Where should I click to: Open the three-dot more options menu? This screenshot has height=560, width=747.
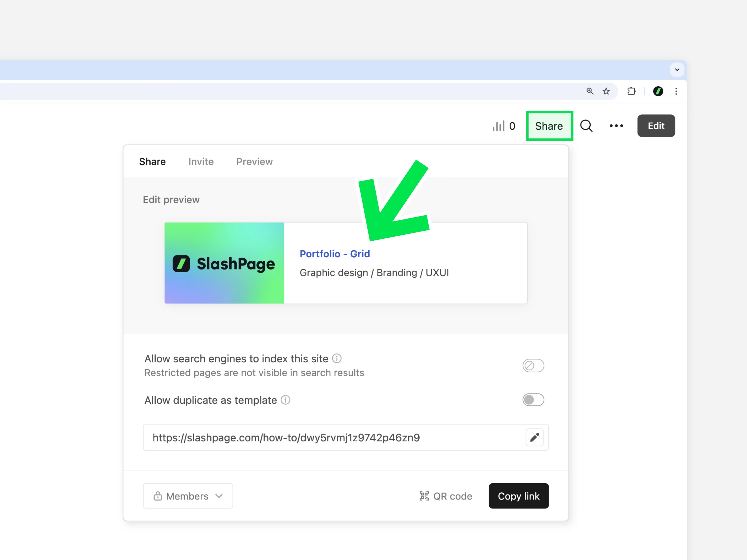click(x=616, y=126)
